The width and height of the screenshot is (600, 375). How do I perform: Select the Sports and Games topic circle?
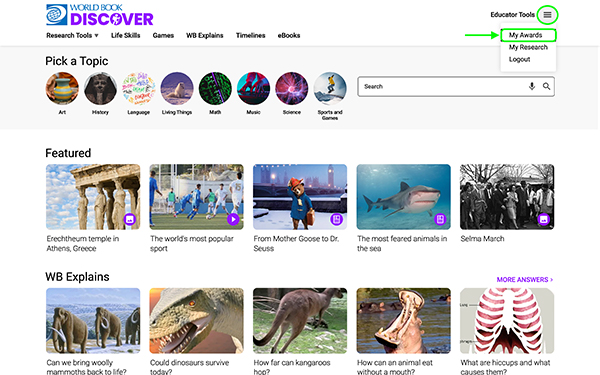330,89
